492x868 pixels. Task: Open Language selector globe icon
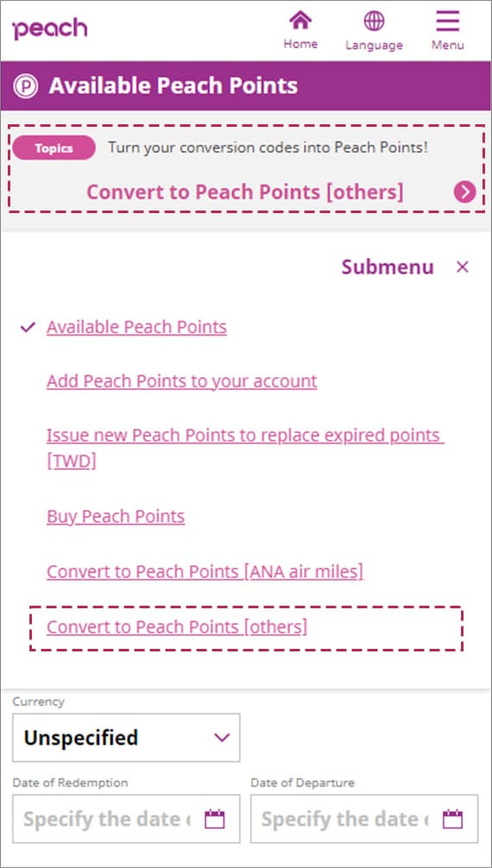click(374, 21)
